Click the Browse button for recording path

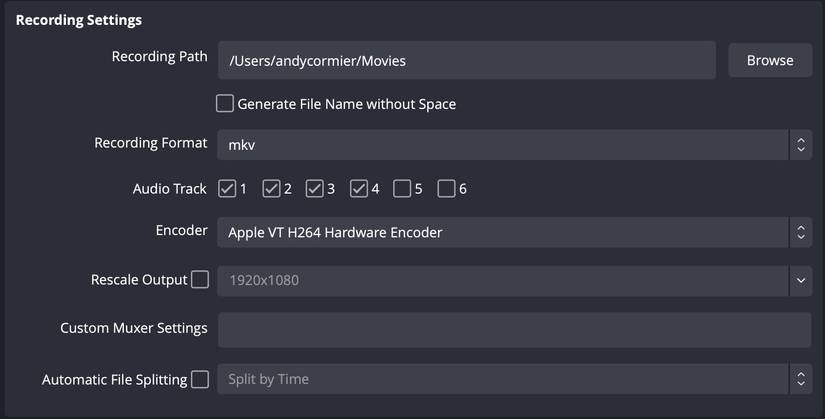pos(769,60)
